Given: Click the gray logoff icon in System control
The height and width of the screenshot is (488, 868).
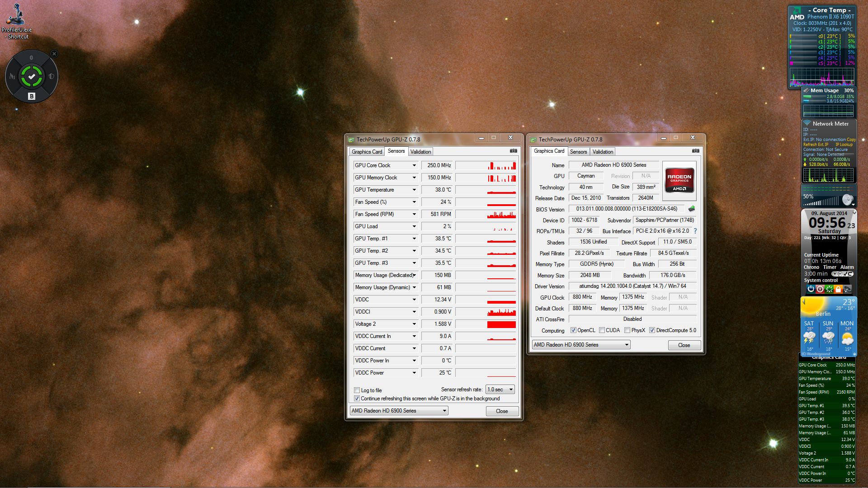Looking at the screenshot, I should (x=847, y=289).
